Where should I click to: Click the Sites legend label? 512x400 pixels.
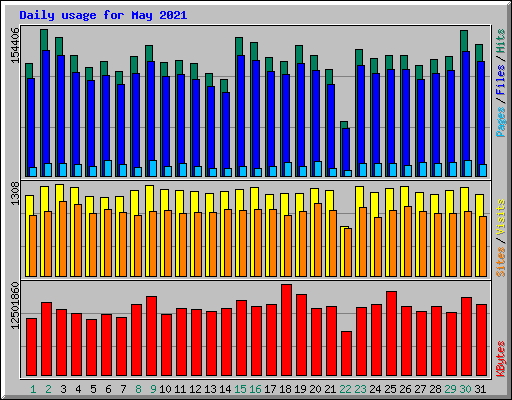click(x=500, y=262)
